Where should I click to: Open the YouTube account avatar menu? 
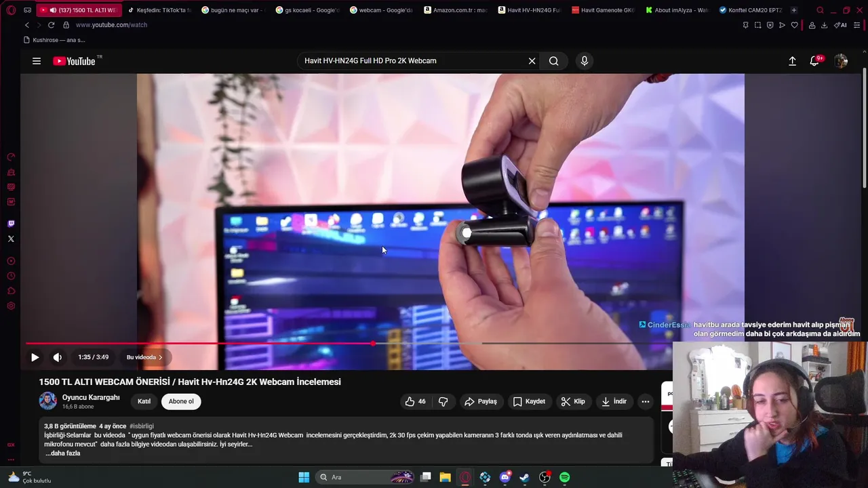(841, 61)
